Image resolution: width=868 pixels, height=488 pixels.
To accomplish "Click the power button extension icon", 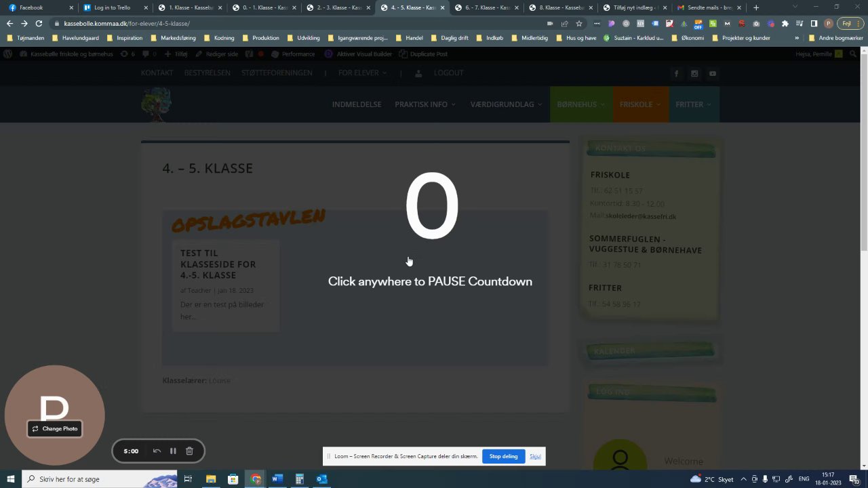I will click(x=626, y=24).
